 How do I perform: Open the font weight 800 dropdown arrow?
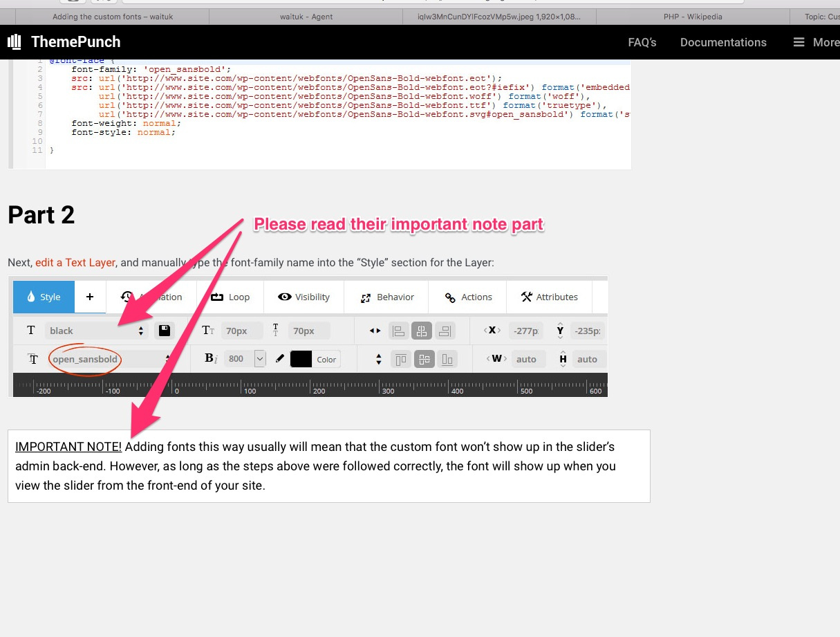point(260,358)
